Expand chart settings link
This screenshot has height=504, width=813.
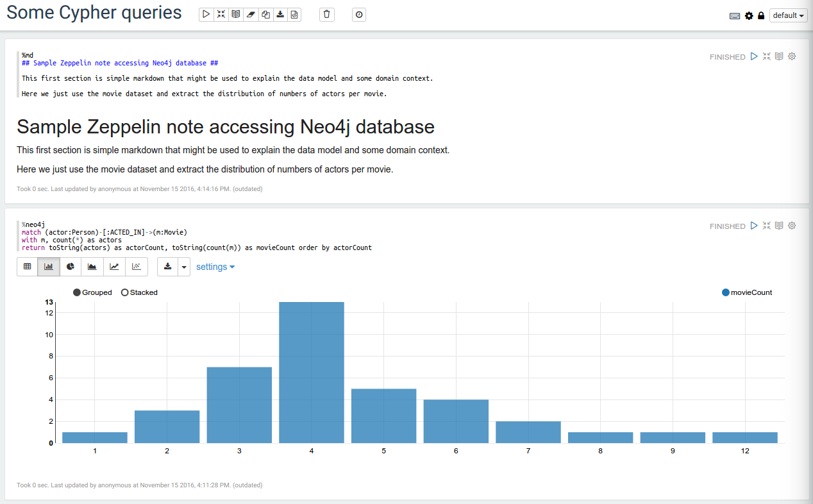[x=215, y=267]
